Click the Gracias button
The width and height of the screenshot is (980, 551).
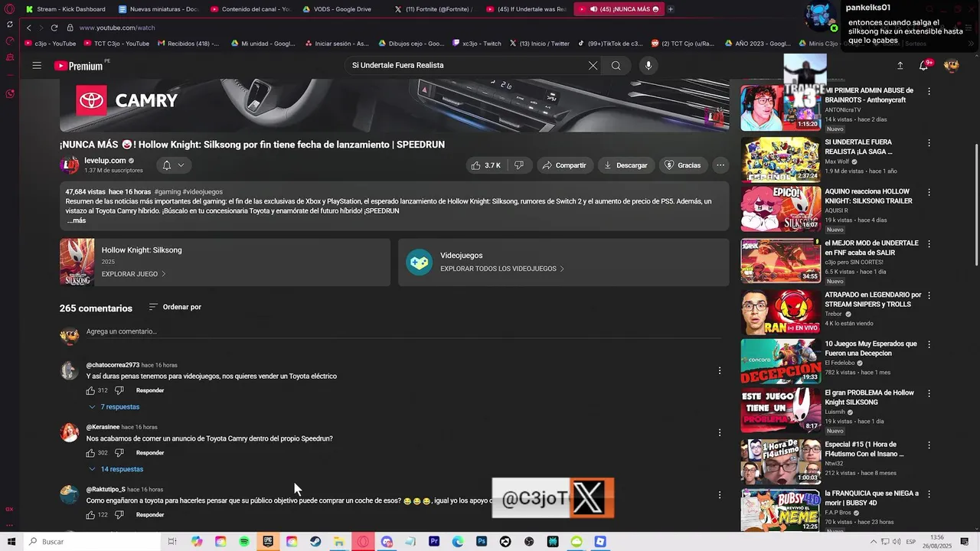click(682, 165)
